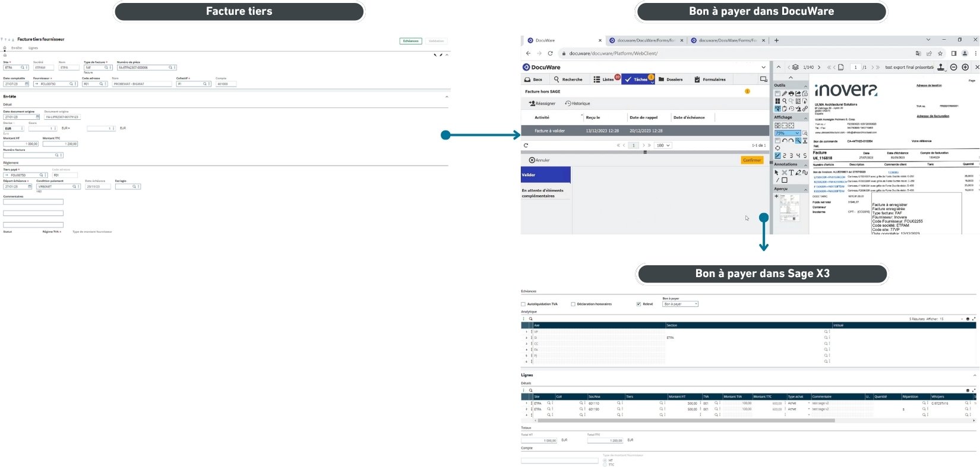Select the annotation arrow pointer tool
980x467 pixels.
[777, 173]
